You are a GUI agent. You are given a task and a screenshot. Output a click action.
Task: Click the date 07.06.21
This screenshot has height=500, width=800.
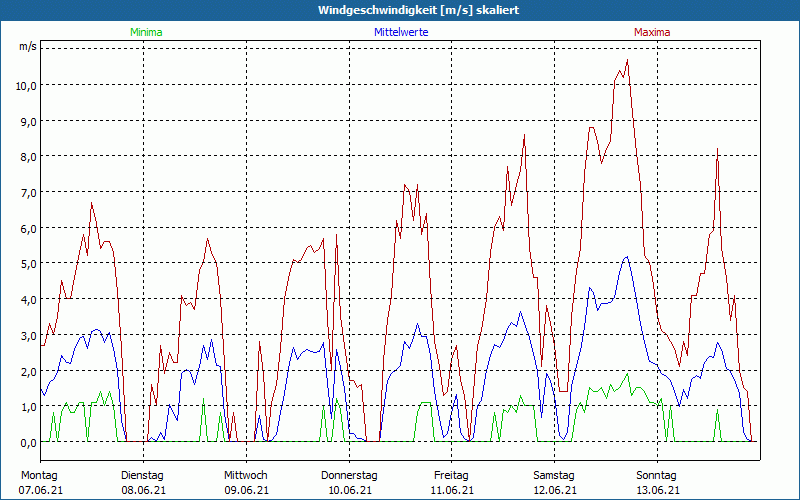click(x=41, y=490)
